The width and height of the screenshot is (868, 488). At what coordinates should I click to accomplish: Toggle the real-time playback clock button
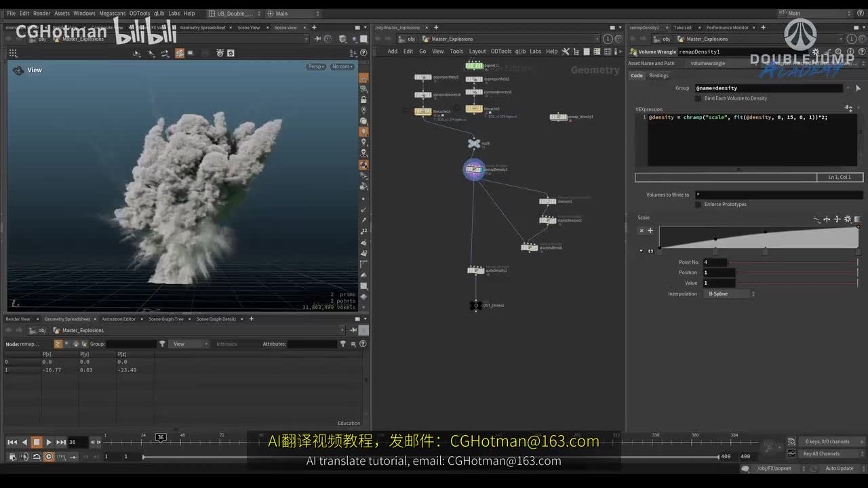point(48,457)
